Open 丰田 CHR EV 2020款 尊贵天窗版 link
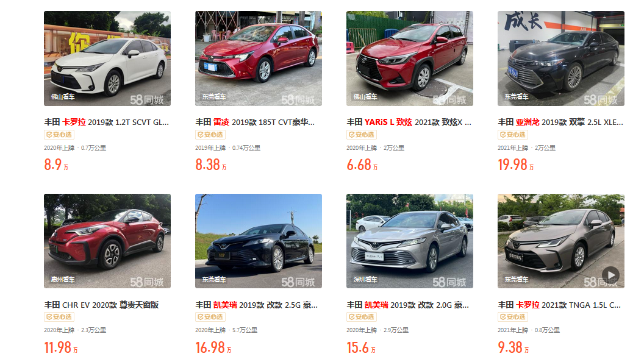The height and width of the screenshot is (362, 644). pyautogui.click(x=101, y=305)
